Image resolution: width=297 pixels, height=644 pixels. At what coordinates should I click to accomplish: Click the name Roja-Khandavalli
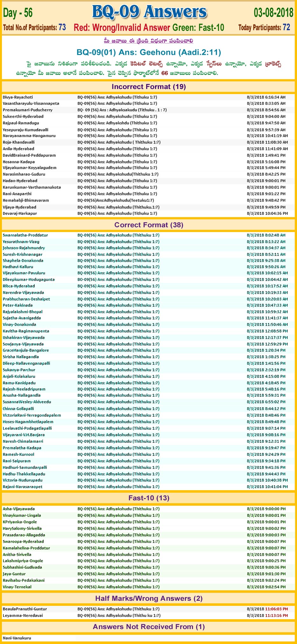[x=19, y=142]
